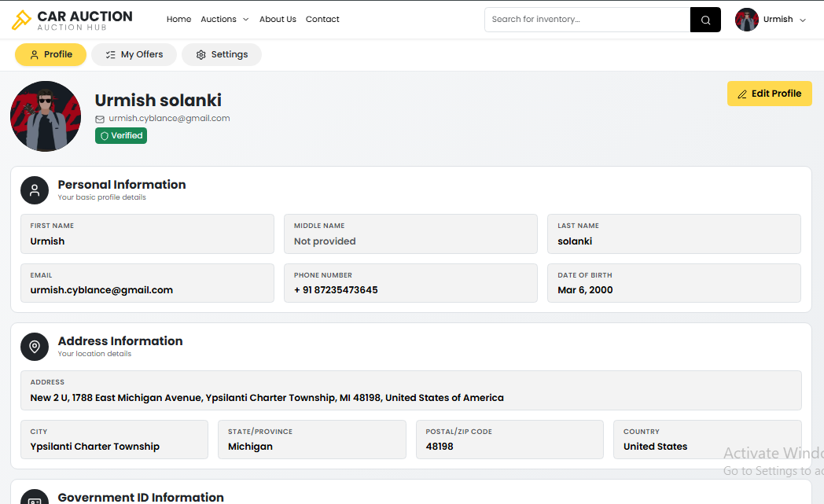The image size is (824, 504).
Task: Focus the Search for inventory field
Action: point(587,20)
